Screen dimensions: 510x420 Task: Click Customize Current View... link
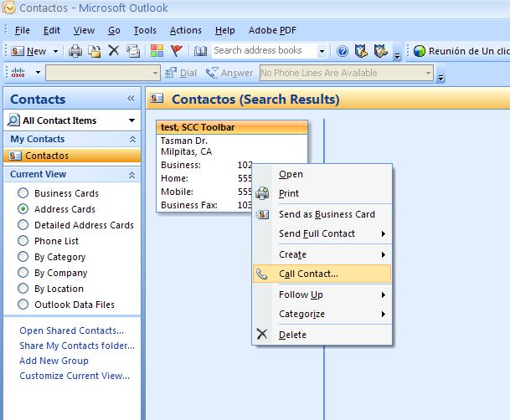click(75, 376)
